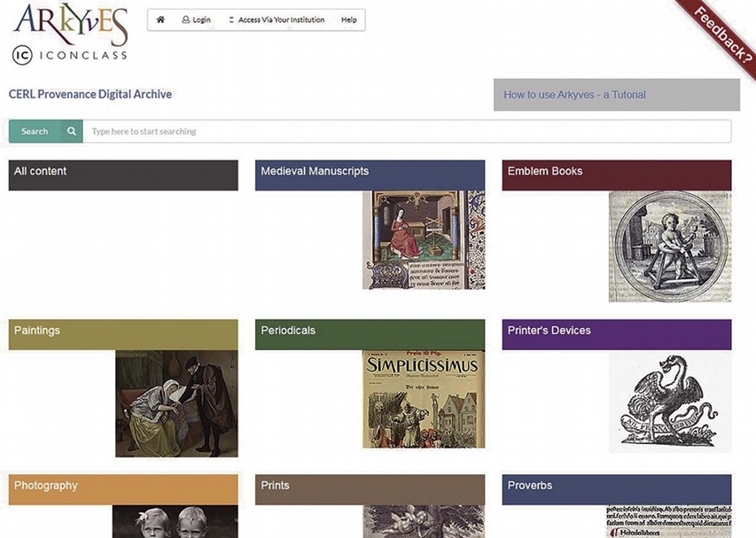Open the Proverbs category header
Viewport: 756px width, 538px height.
coord(616,488)
